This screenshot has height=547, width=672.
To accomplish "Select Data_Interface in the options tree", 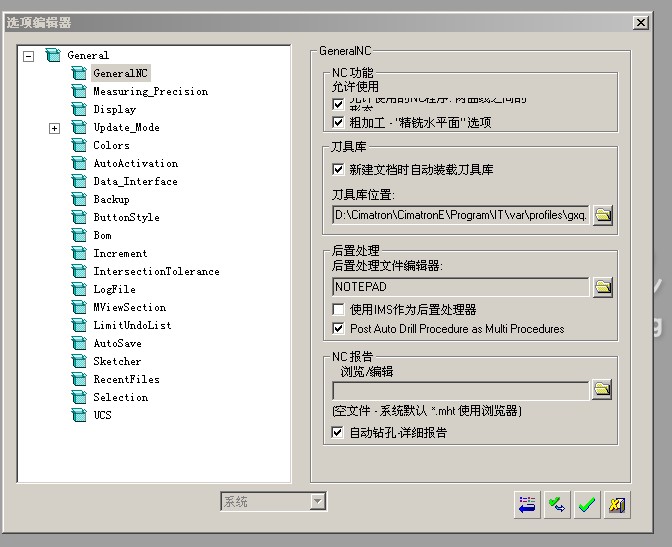I will click(x=135, y=181).
